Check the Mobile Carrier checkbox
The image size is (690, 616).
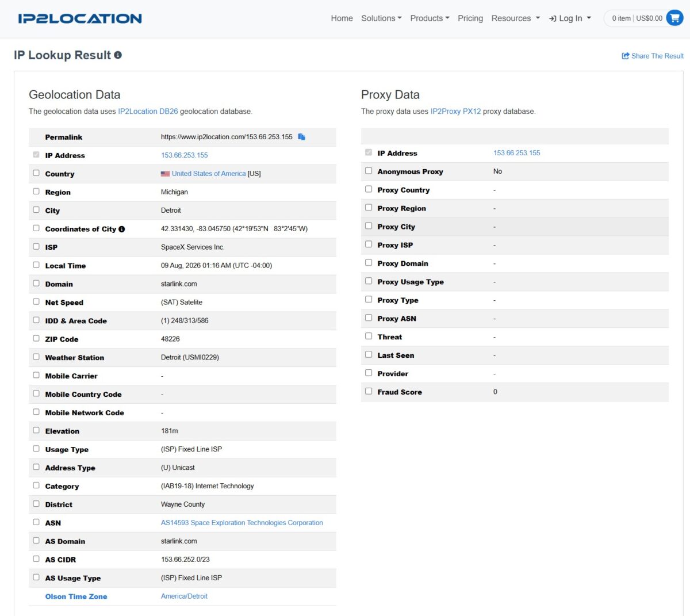36,375
